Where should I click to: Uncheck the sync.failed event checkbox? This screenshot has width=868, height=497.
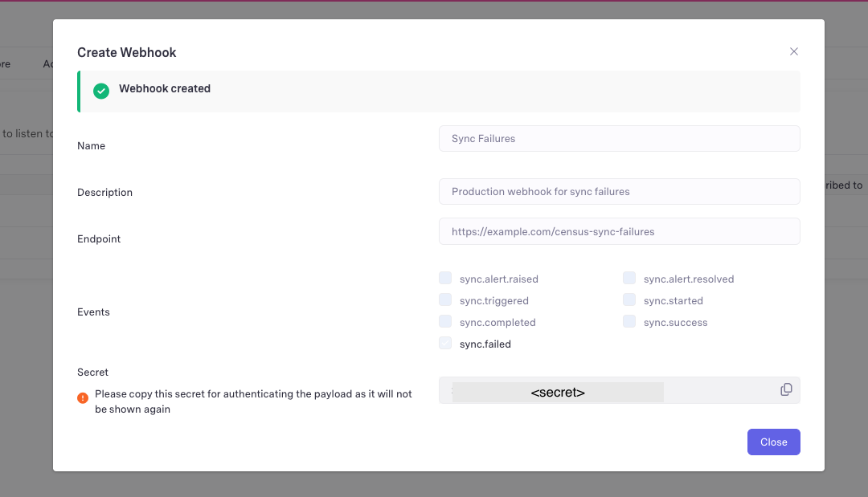[x=445, y=344]
